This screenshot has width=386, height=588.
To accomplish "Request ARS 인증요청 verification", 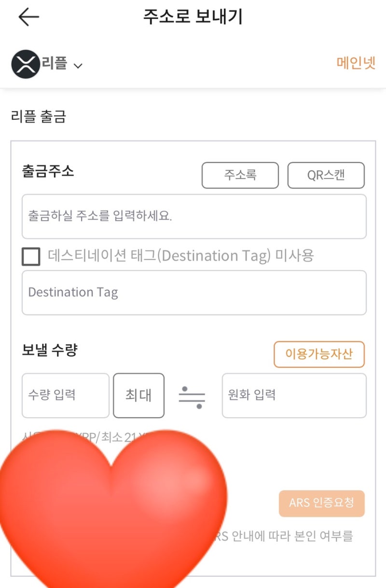I will [x=321, y=504].
